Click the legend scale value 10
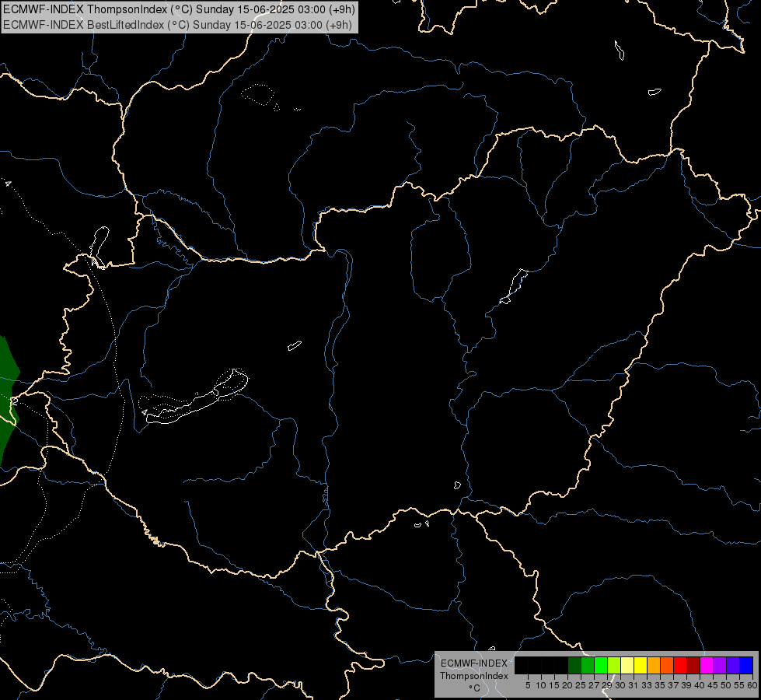 point(541,685)
